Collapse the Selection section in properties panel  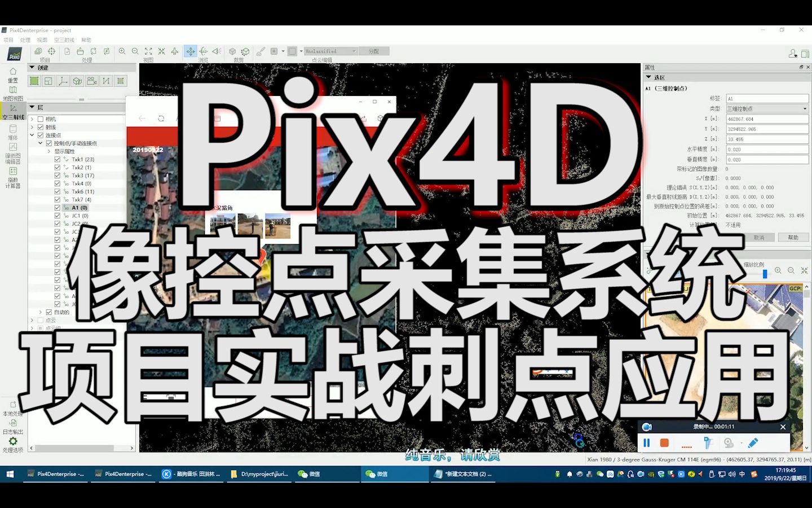[x=648, y=77]
